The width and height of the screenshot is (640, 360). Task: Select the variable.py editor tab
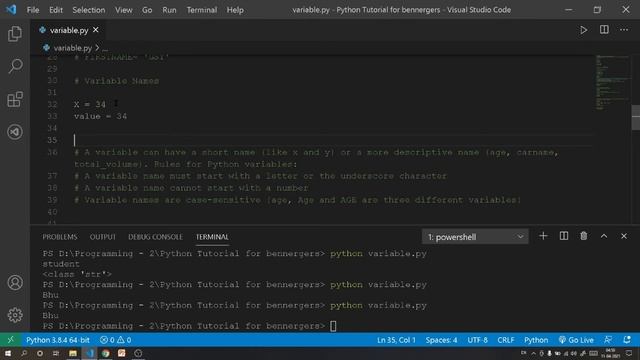[69, 30]
